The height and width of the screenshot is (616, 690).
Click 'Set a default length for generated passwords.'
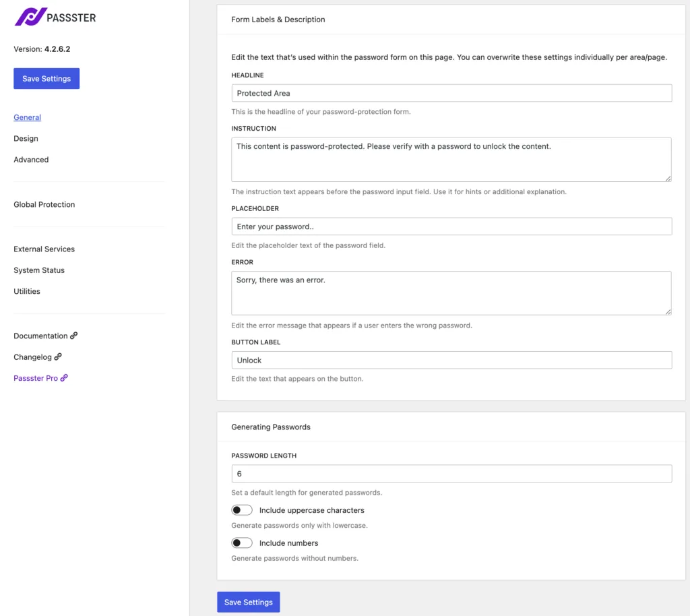tap(307, 493)
